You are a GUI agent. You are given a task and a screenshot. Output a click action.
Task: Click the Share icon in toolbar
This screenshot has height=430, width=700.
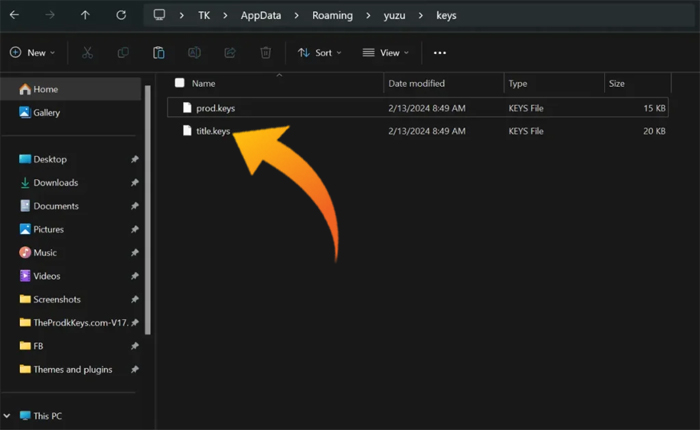pos(230,52)
